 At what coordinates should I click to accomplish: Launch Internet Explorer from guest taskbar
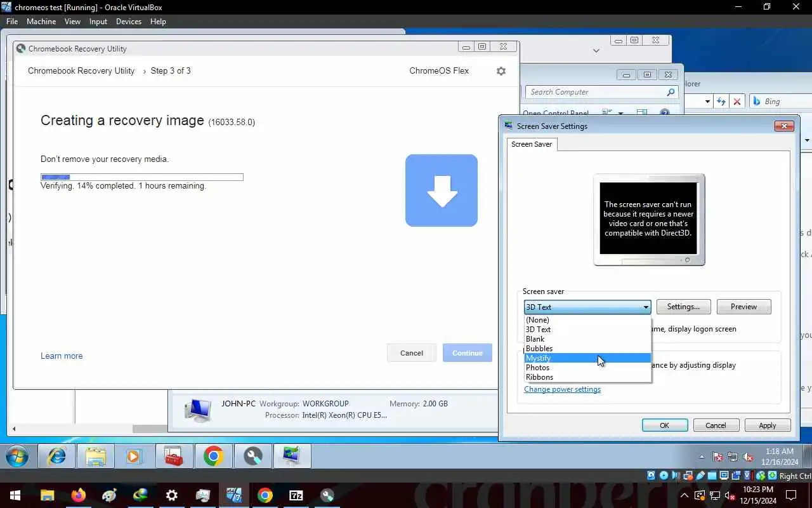[x=57, y=456]
